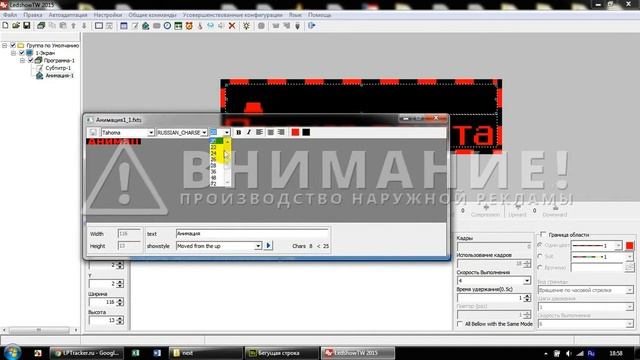This screenshot has height=360, width=640.
Task: Click the thermometer toolbar icon
Action: [200, 26]
